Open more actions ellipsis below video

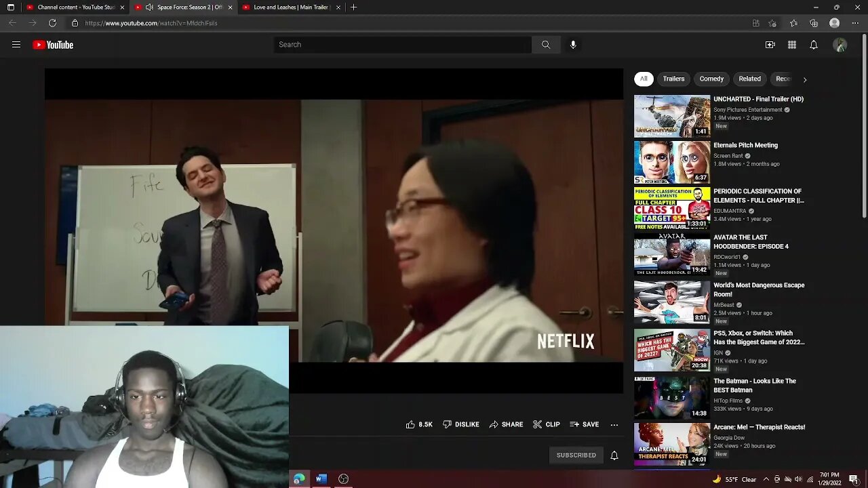click(614, 424)
